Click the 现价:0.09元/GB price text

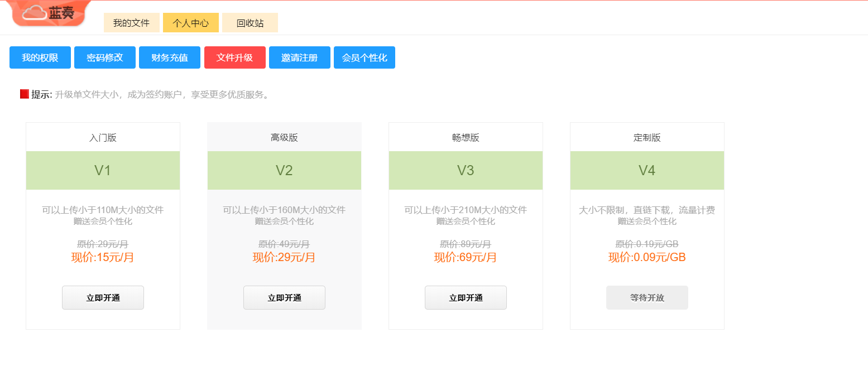click(x=647, y=257)
